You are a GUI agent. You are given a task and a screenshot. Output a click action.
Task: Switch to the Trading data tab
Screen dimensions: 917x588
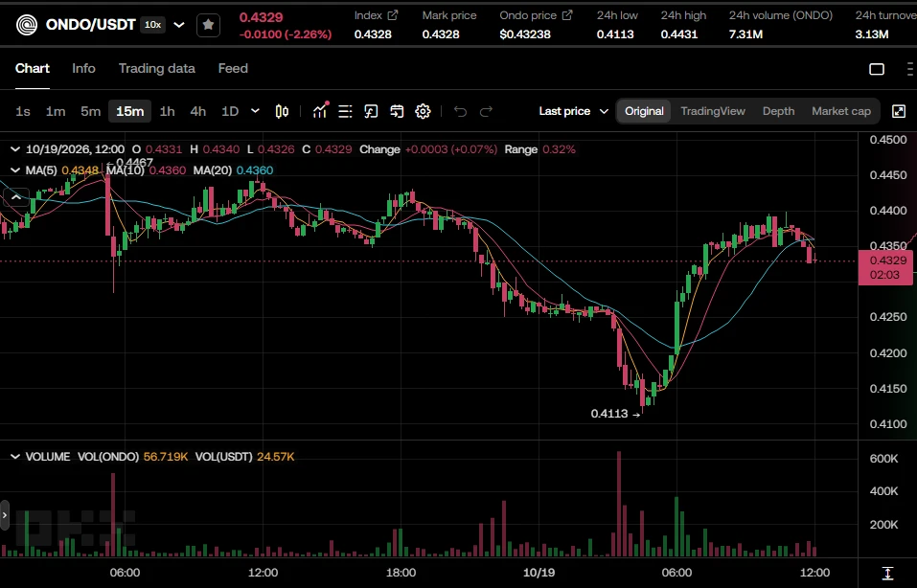point(157,68)
